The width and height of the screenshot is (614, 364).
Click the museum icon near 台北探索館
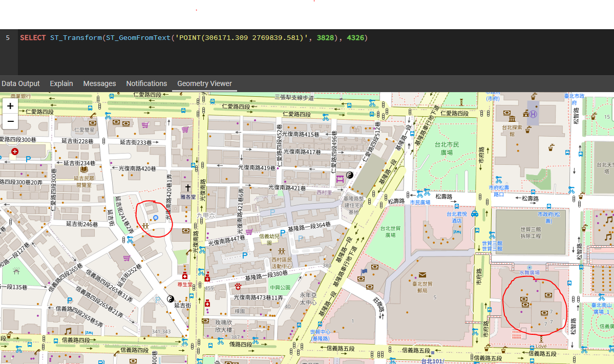tap(507, 113)
